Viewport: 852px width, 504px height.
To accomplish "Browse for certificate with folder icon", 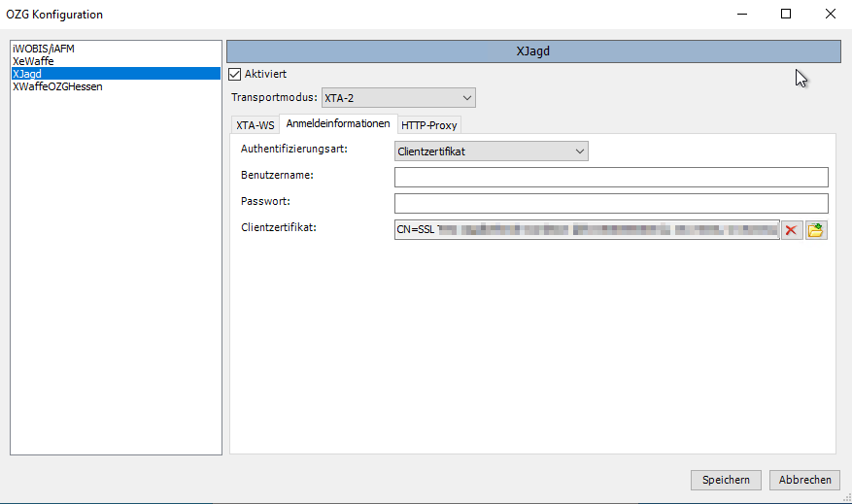I will (x=816, y=230).
